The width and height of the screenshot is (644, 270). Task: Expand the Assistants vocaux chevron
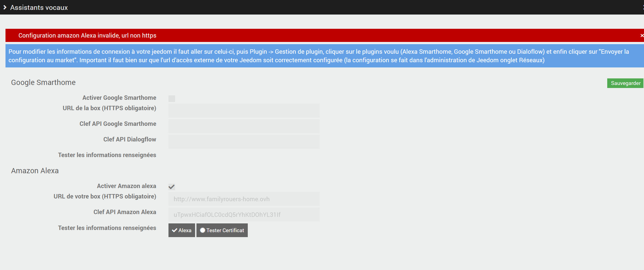pos(5,7)
